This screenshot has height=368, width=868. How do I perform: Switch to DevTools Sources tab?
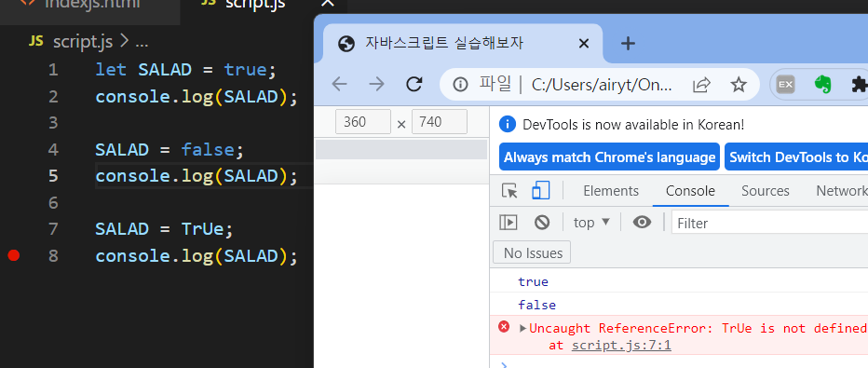pyautogui.click(x=765, y=191)
